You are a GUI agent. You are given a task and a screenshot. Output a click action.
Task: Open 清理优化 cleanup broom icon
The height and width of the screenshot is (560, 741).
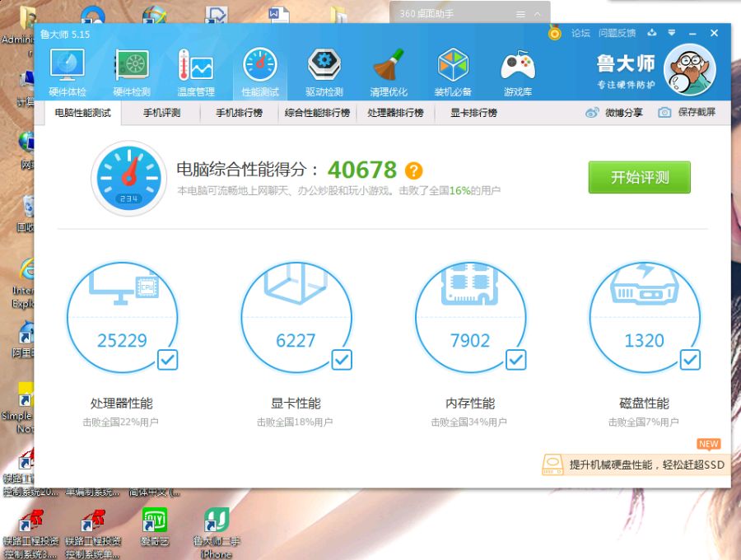tap(389, 72)
